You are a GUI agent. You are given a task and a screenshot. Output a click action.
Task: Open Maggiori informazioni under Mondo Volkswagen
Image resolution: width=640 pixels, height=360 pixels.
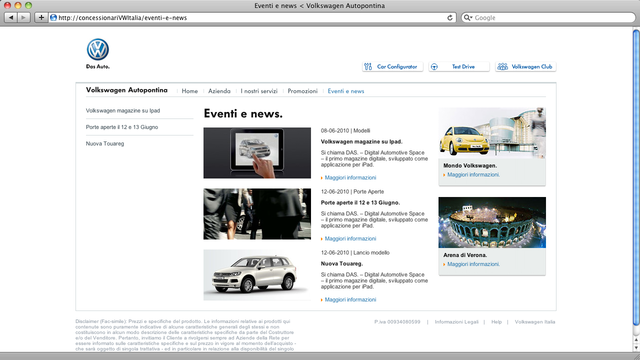coord(473,175)
